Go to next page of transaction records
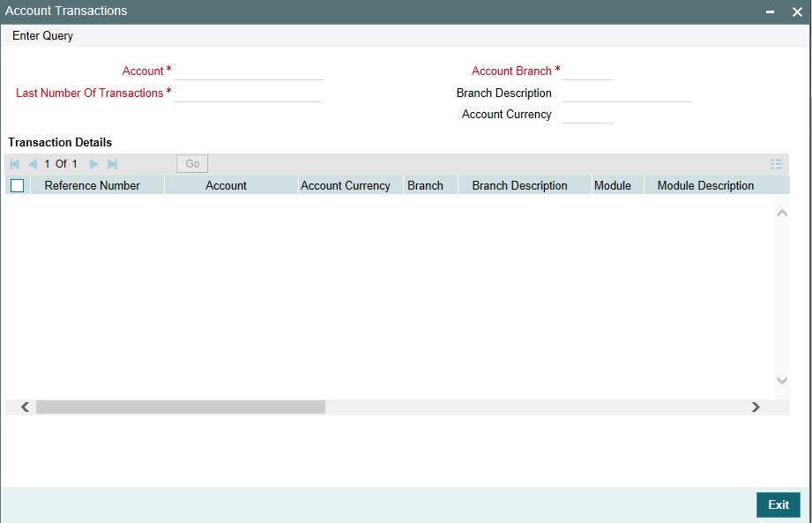This screenshot has height=523, width=812. [x=93, y=164]
